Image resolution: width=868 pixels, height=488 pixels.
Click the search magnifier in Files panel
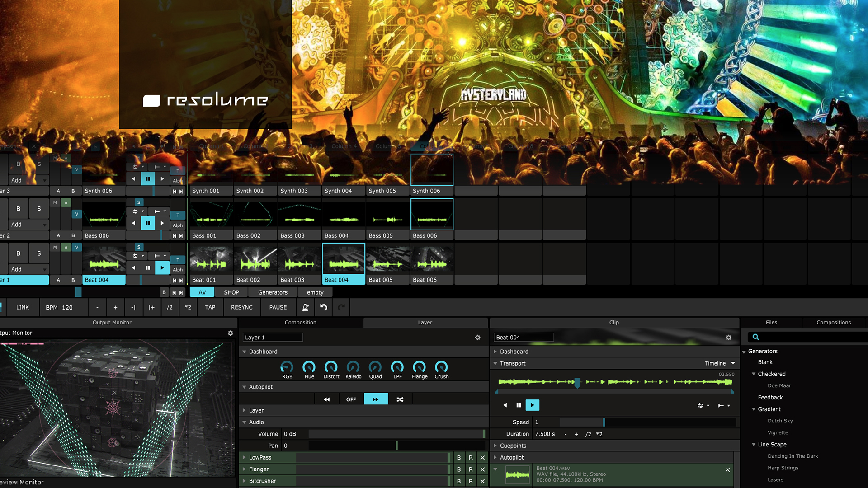755,337
